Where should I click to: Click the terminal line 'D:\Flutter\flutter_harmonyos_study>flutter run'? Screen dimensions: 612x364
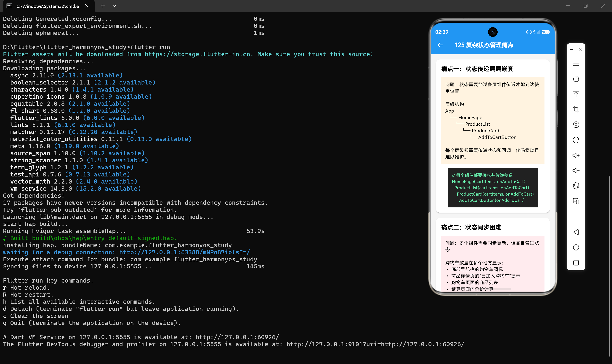(x=86, y=47)
